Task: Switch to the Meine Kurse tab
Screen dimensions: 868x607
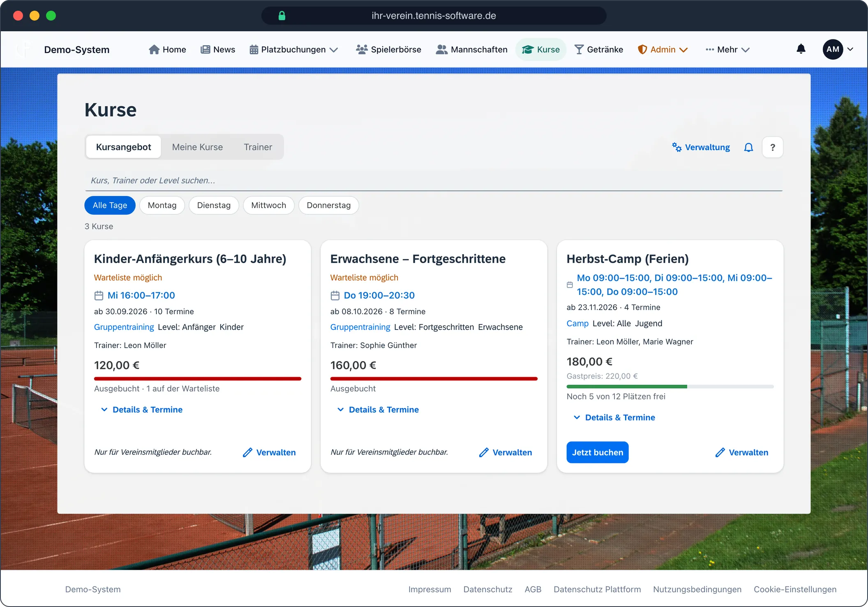Action: pyautogui.click(x=197, y=147)
